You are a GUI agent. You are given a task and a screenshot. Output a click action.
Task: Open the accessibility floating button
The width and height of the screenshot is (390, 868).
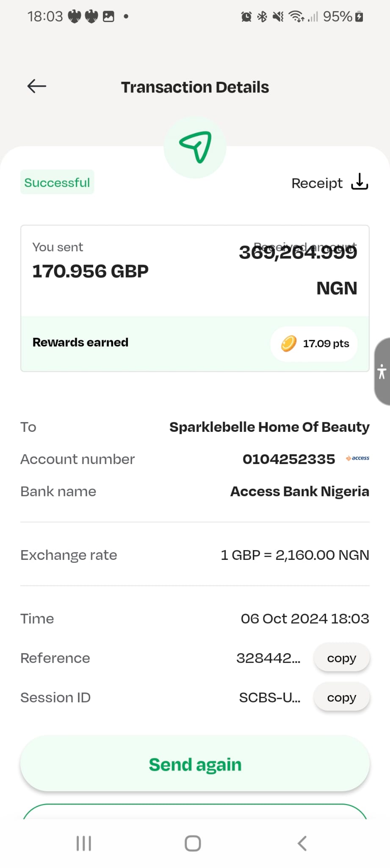(382, 372)
